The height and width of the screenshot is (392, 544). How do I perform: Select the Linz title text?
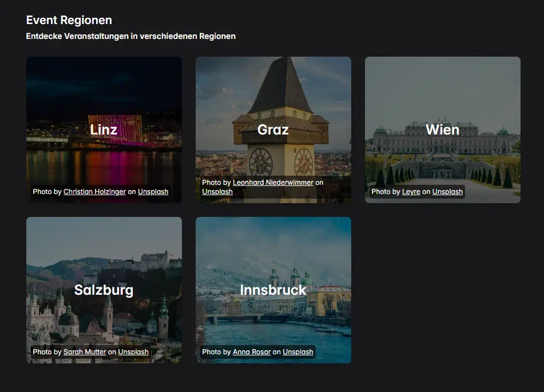coord(104,129)
